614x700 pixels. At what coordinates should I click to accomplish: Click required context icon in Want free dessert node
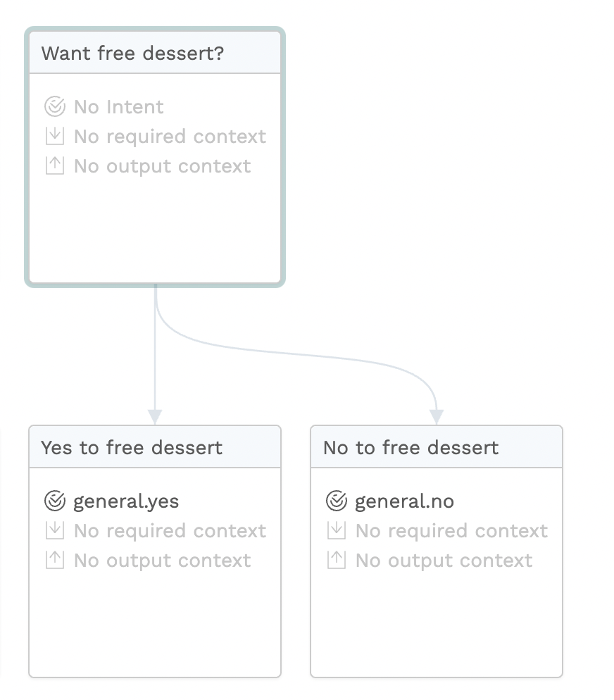click(x=55, y=136)
